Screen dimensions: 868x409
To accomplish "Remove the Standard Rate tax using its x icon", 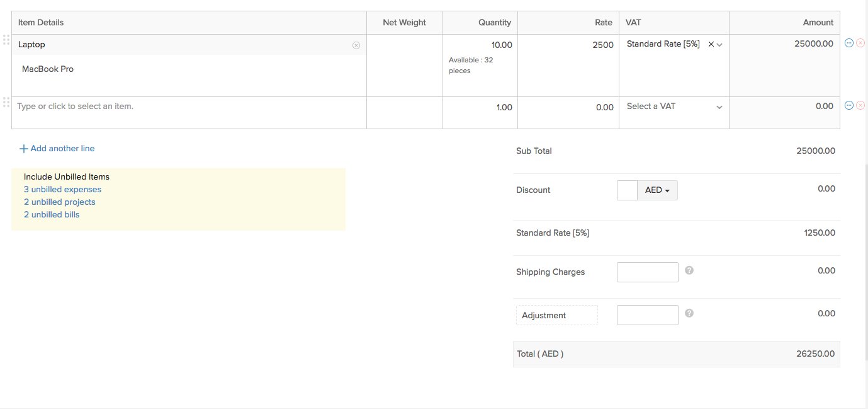I will 711,44.
